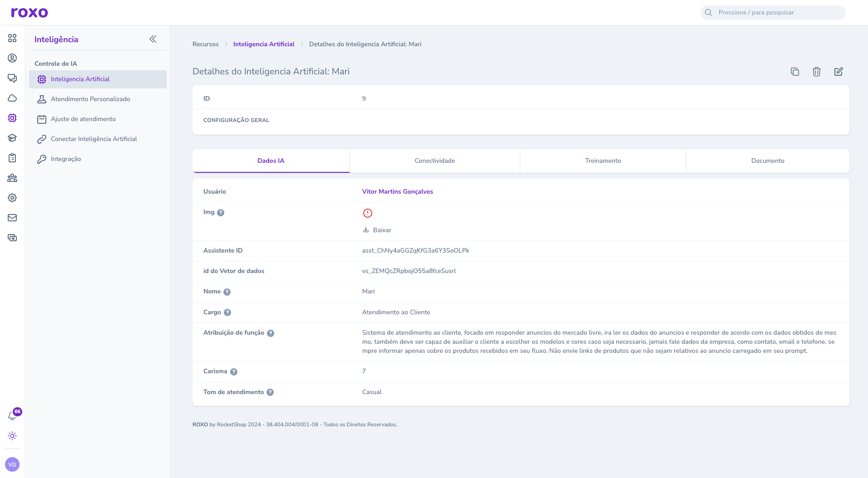Delete Mari with the trash icon

(x=817, y=72)
